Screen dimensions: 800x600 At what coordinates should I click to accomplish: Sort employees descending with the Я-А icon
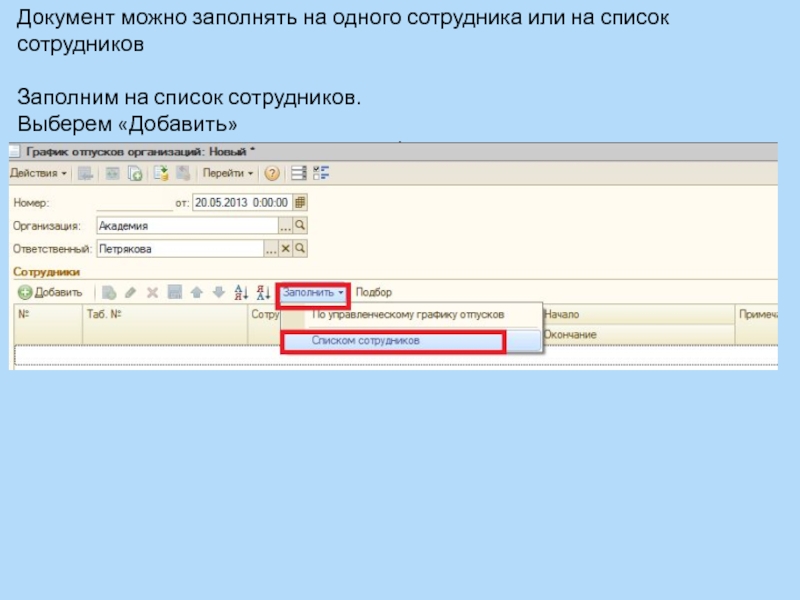click(263, 292)
